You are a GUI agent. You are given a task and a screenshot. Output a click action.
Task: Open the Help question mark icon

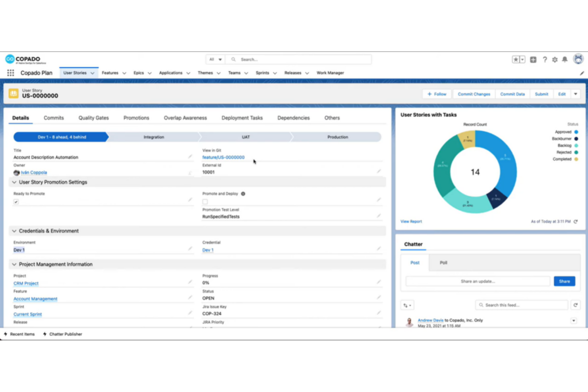tap(545, 60)
